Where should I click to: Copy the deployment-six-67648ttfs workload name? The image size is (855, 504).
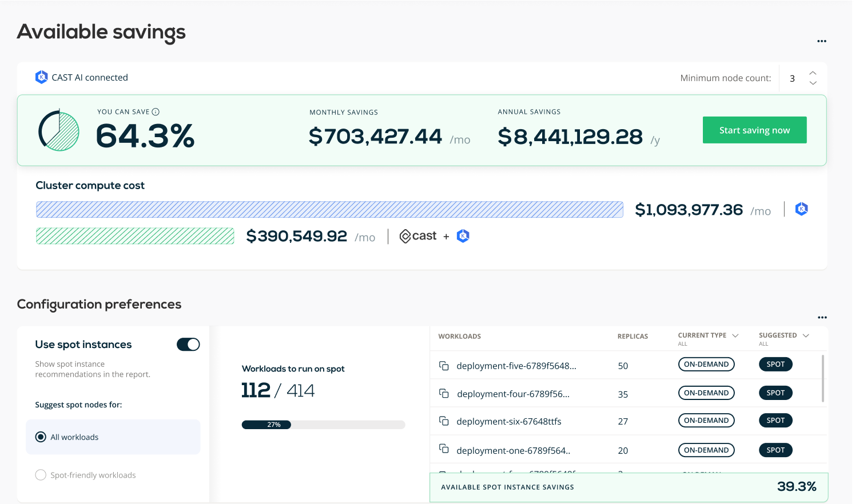click(444, 421)
